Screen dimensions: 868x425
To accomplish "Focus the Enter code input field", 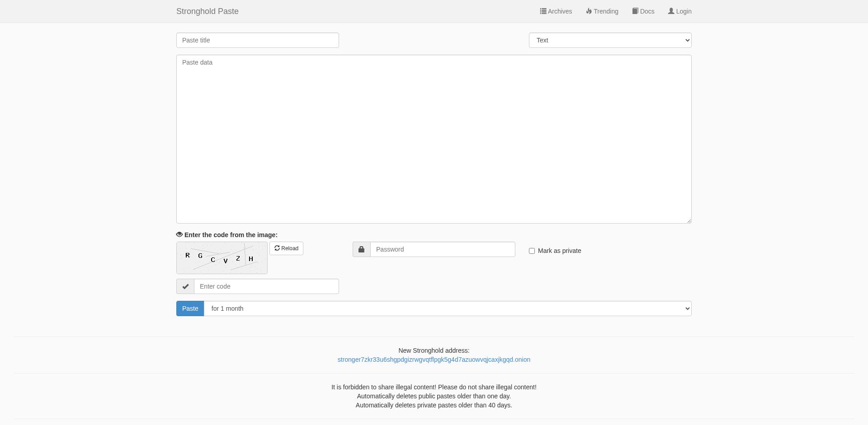I will 266,286.
